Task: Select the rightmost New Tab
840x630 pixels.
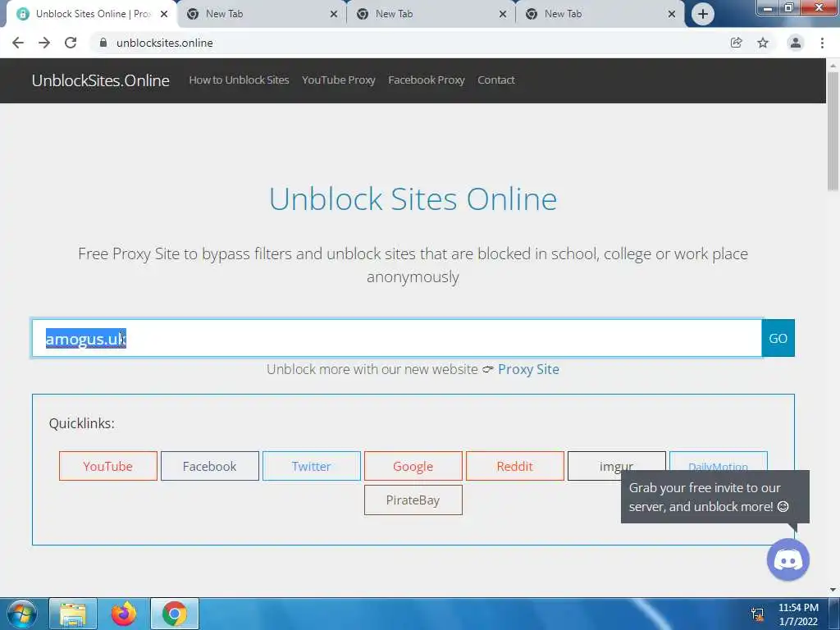Action: point(600,14)
